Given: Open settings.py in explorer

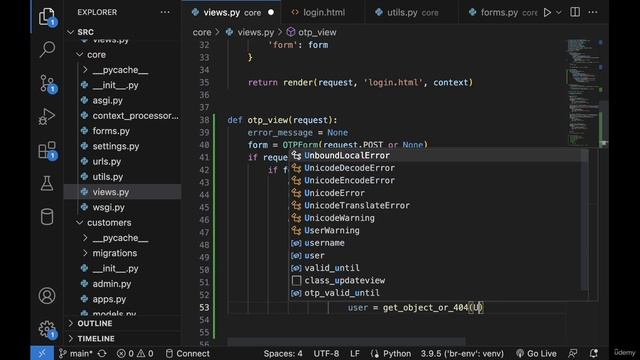Looking at the screenshot, I should click(x=116, y=146).
